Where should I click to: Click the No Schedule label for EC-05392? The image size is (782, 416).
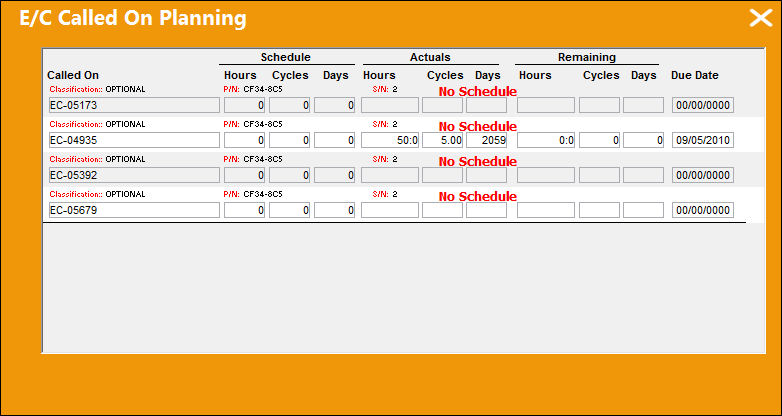pos(477,162)
